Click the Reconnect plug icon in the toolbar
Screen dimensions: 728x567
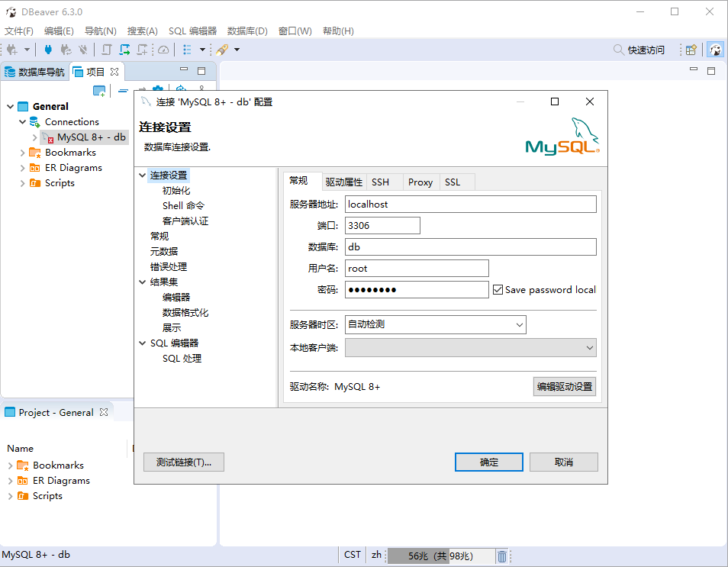click(66, 50)
